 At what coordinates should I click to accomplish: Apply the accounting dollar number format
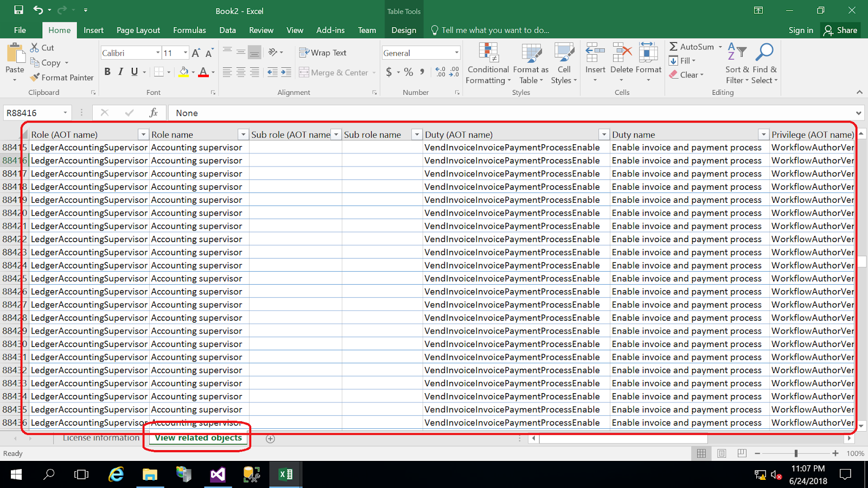(x=389, y=72)
